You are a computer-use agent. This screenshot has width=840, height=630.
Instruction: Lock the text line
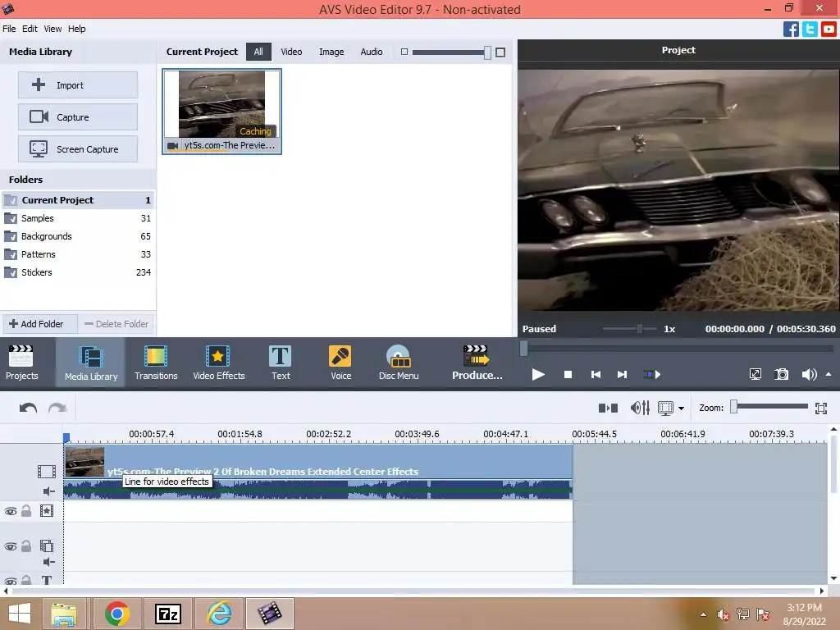click(25, 580)
